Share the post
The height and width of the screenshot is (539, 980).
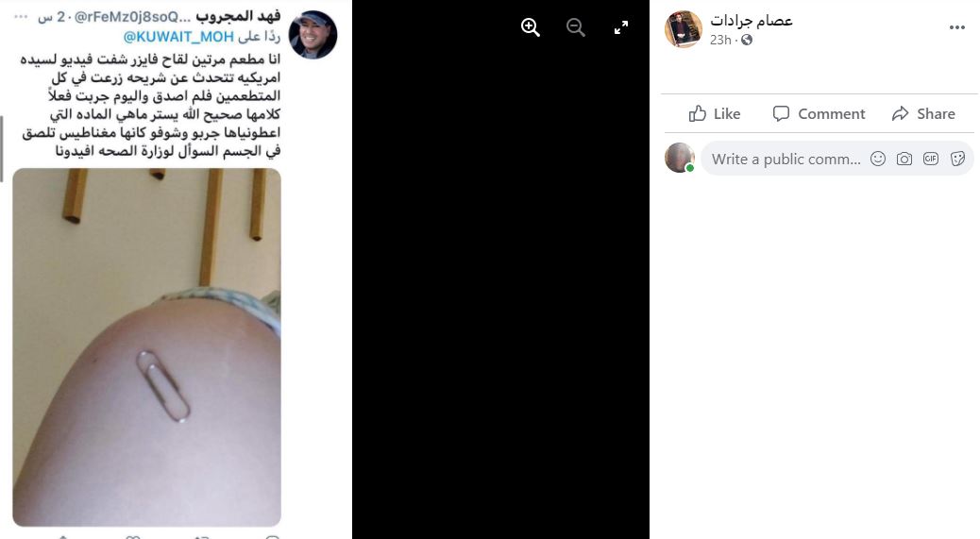click(923, 113)
